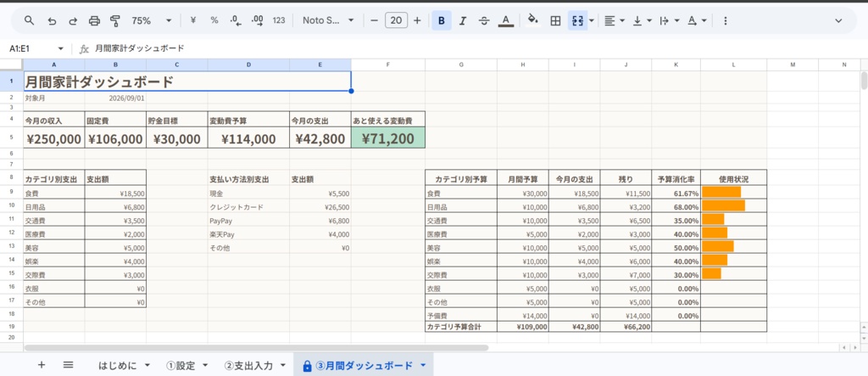
Task: Open vertical align dropdown
Action: [643, 20]
